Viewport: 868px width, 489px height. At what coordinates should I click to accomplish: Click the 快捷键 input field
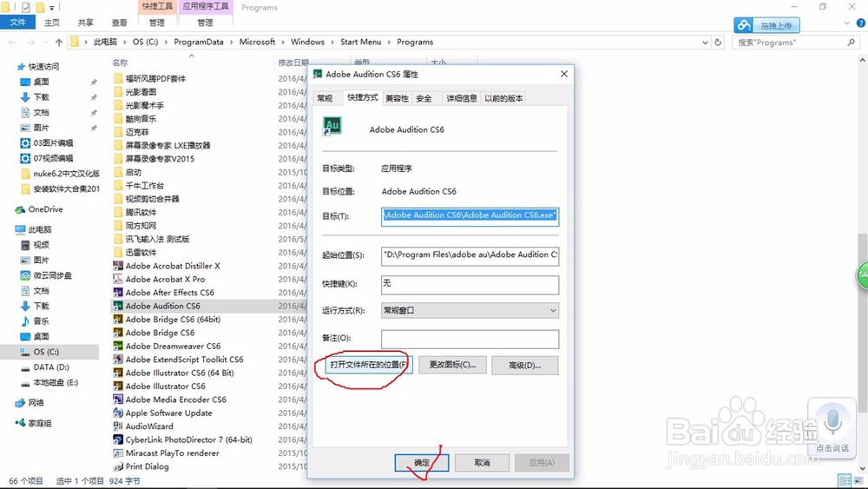pyautogui.click(x=470, y=284)
